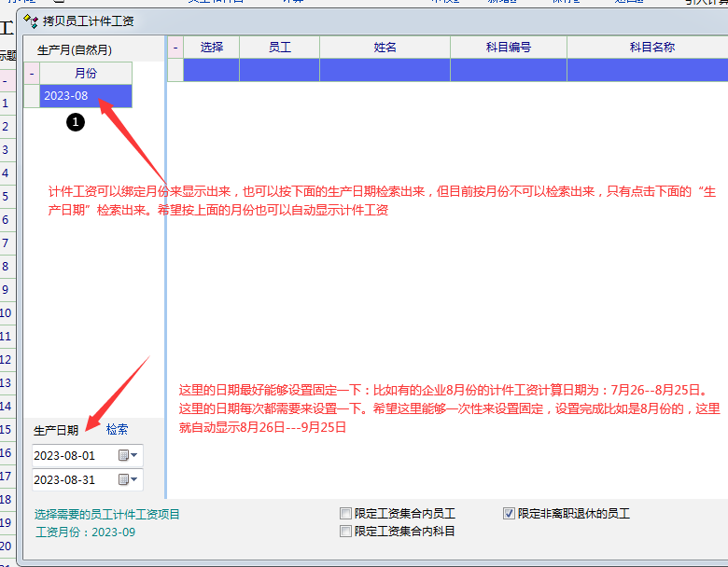Screen dimensions: 728x567
Task: Click the 月份 column header
Action: point(85,73)
